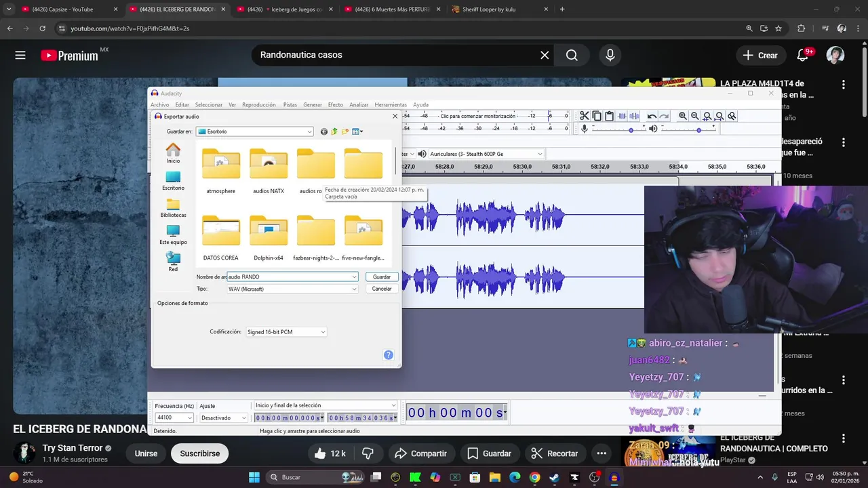Open the Archivo menu in Audacity

[x=160, y=105]
